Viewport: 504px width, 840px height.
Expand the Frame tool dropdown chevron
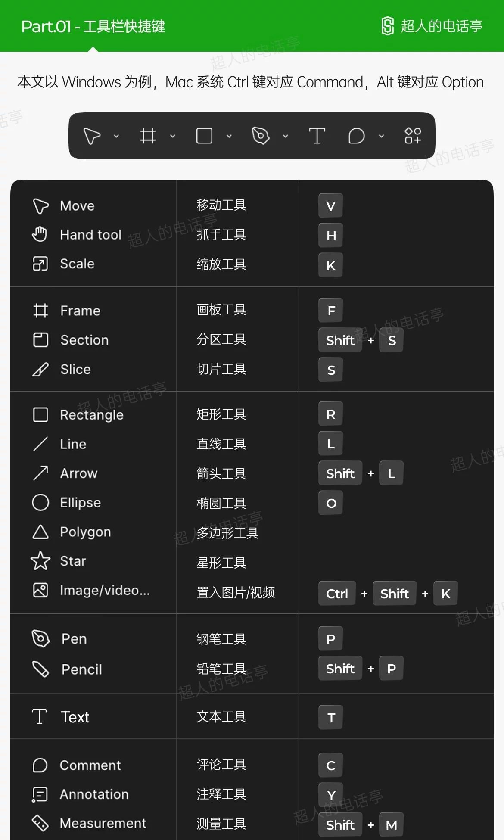coord(173,136)
